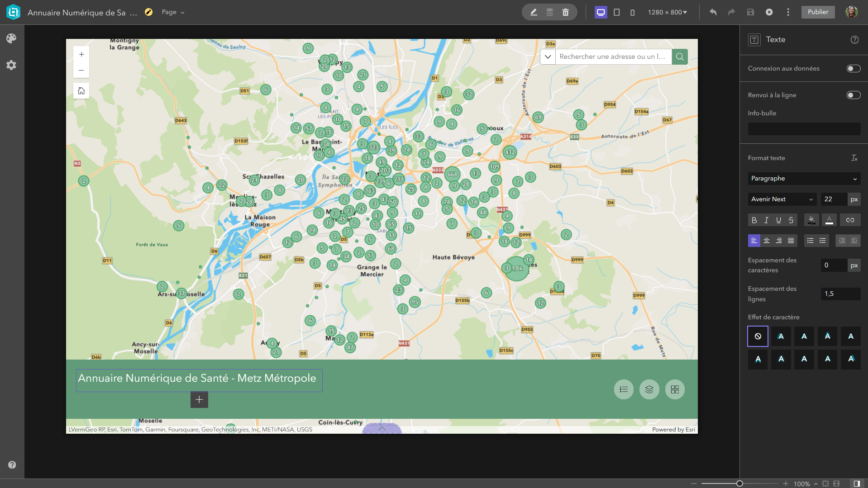
Task: Open the sidebar settings gear
Action: [11, 65]
